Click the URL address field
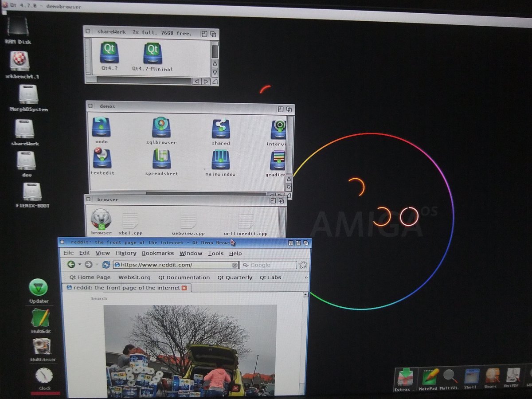The image size is (532, 399). coord(176,265)
